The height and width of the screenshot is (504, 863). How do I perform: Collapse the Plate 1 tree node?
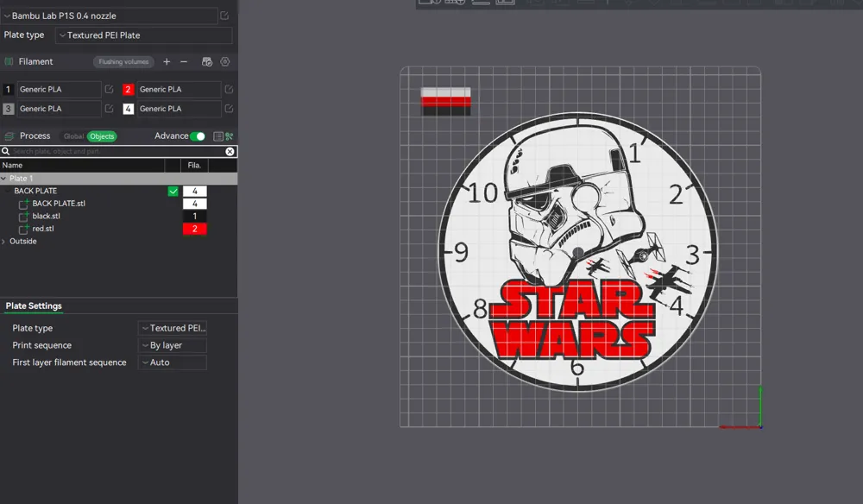click(3, 179)
